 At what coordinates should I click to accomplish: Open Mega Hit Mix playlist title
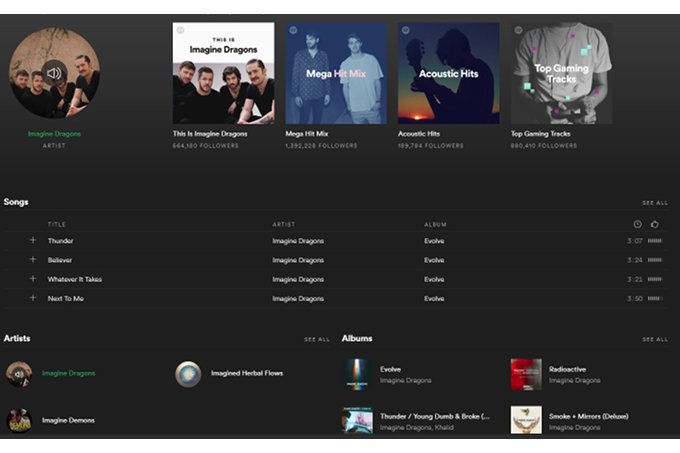pyautogui.click(x=307, y=134)
